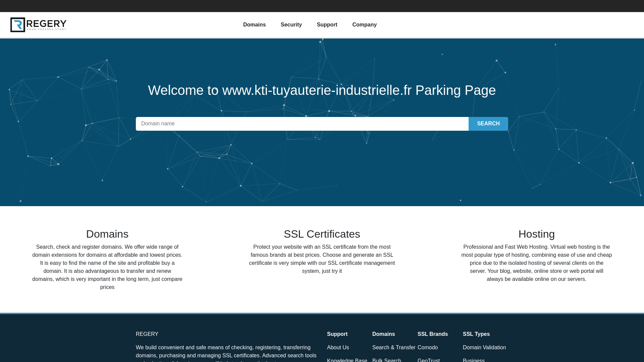Click the Domain name search field

[302, 124]
